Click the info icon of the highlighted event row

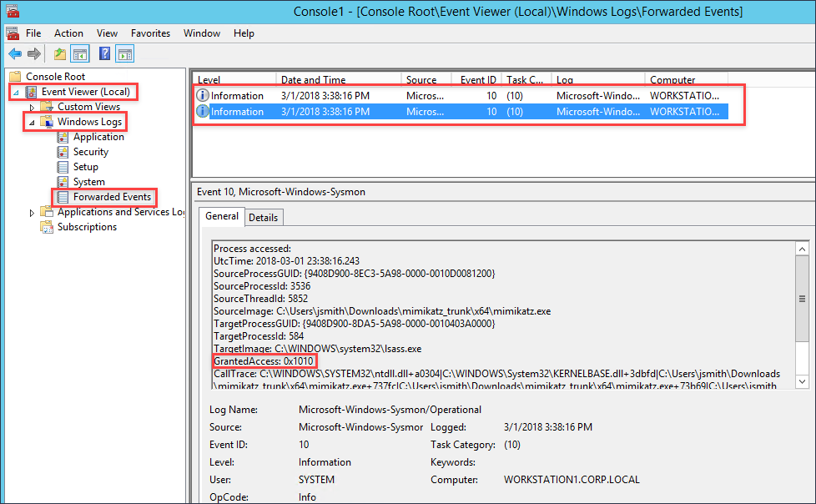click(203, 111)
